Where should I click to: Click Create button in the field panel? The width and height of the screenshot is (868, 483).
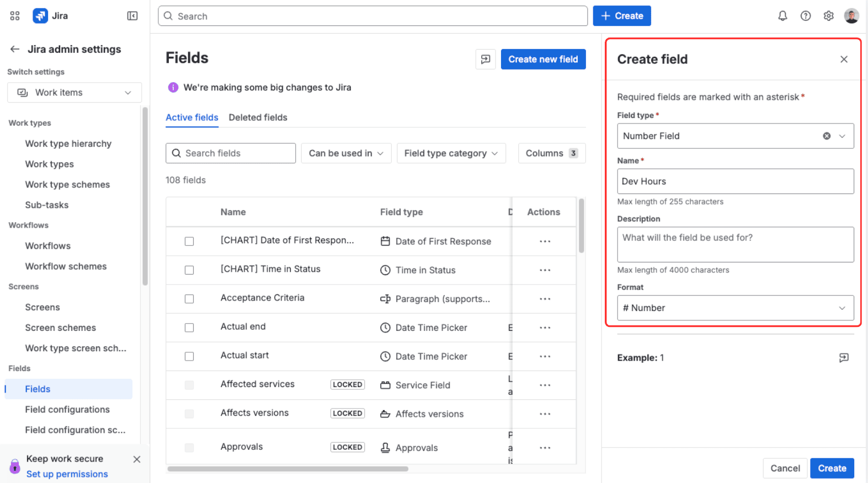[x=832, y=468]
